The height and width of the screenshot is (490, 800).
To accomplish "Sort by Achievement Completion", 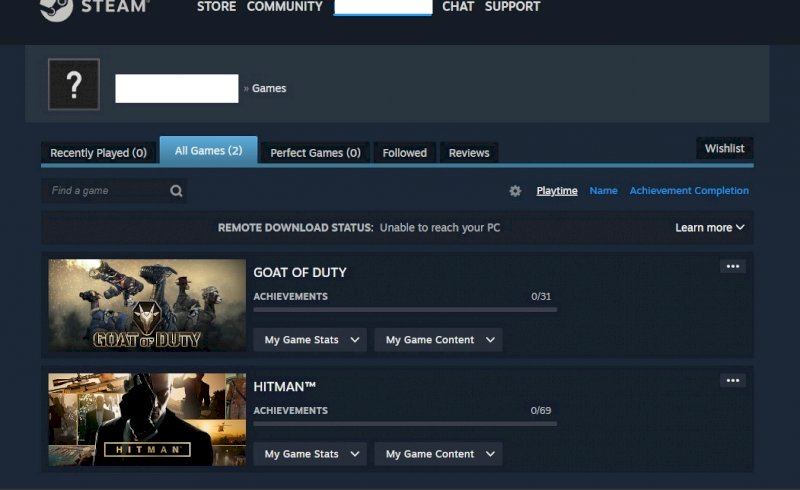I will 689,190.
